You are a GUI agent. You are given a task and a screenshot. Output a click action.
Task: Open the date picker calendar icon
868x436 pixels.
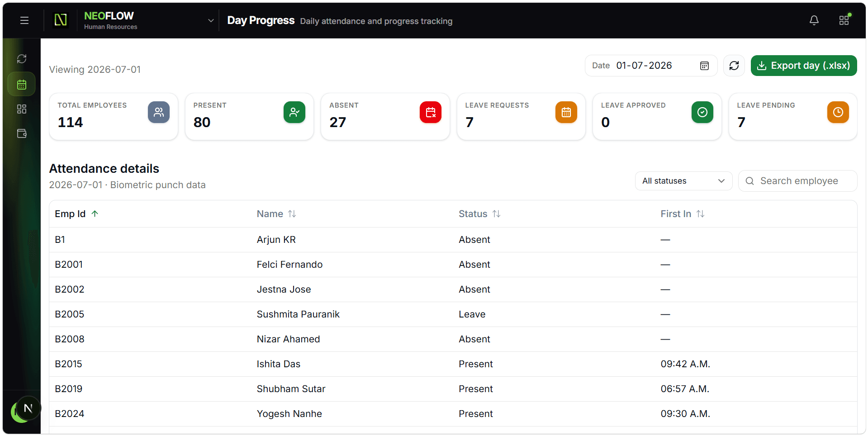pyautogui.click(x=704, y=66)
